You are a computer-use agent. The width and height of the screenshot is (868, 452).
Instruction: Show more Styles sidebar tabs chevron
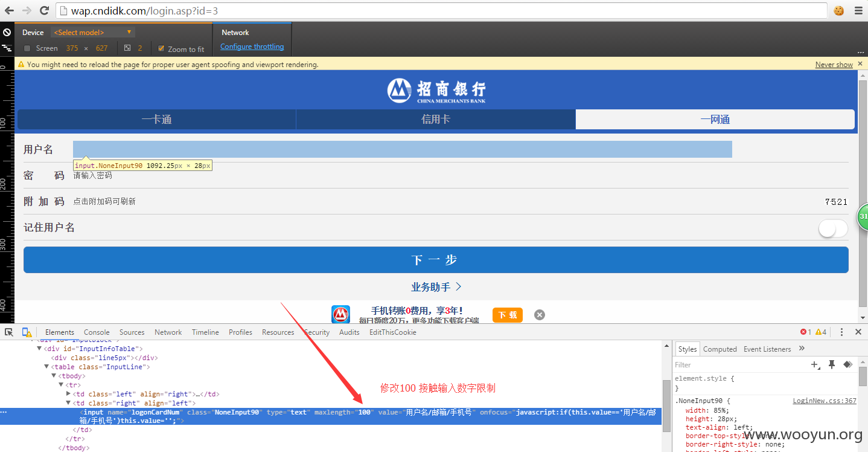tap(802, 349)
